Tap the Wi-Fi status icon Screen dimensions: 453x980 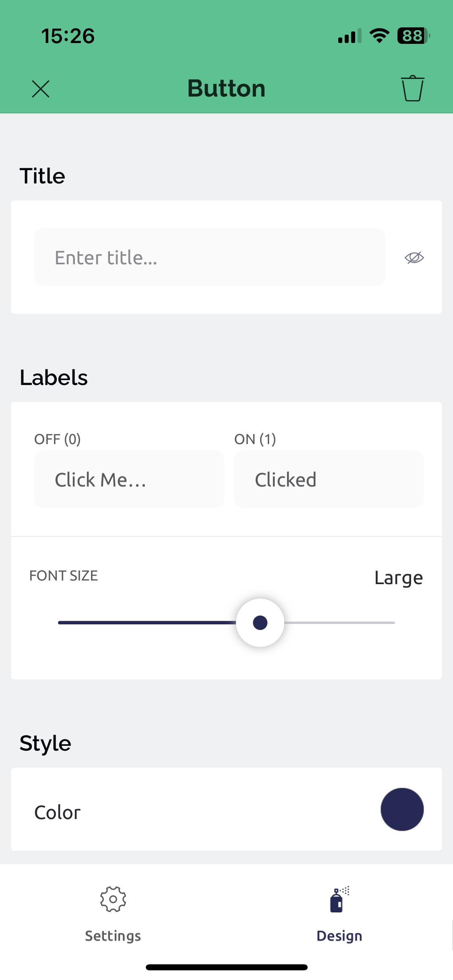pyautogui.click(x=379, y=36)
